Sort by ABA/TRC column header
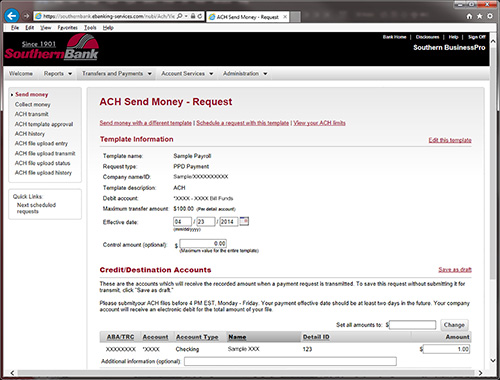The width and height of the screenshot is (500, 380). click(120, 337)
